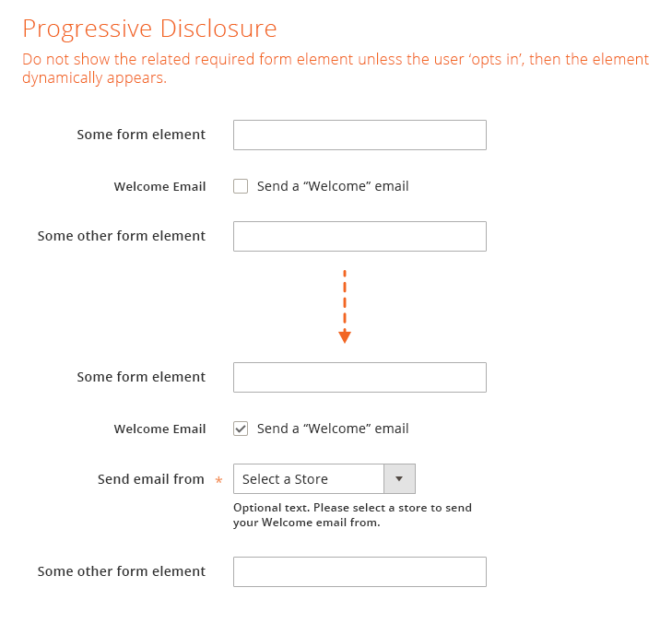
Task: Click the label text beside the ticked checkbox
Action: pos(332,429)
